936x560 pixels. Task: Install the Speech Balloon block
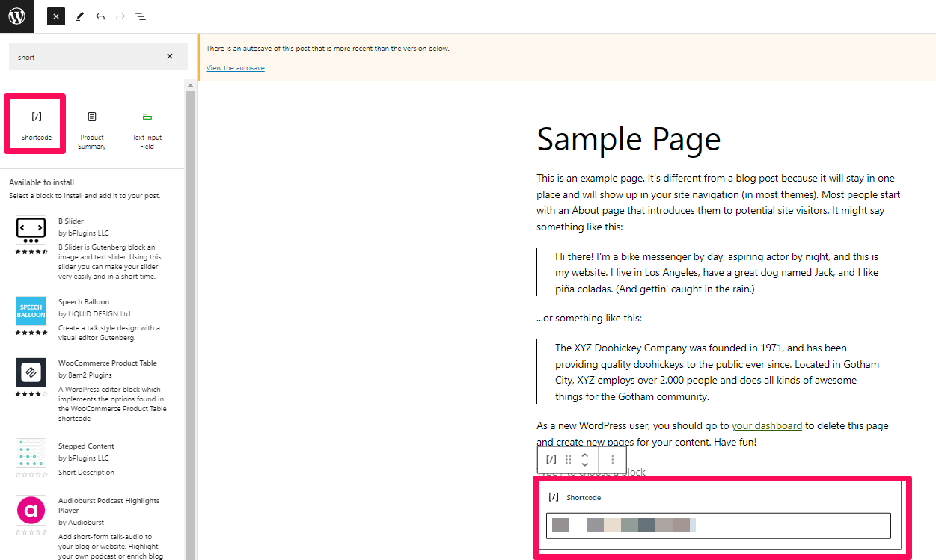tap(93, 319)
